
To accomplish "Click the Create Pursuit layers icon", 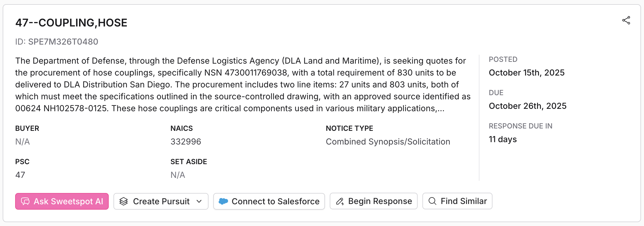I will point(124,202).
